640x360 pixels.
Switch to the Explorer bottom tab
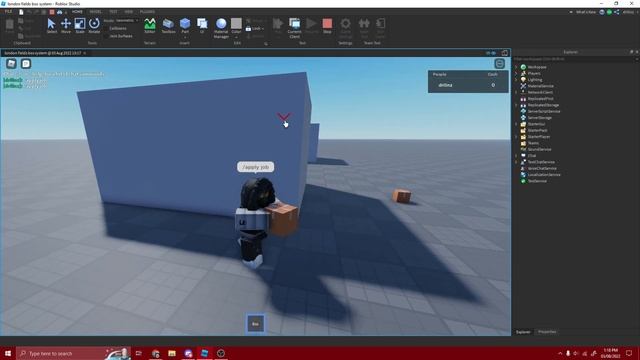click(523, 332)
